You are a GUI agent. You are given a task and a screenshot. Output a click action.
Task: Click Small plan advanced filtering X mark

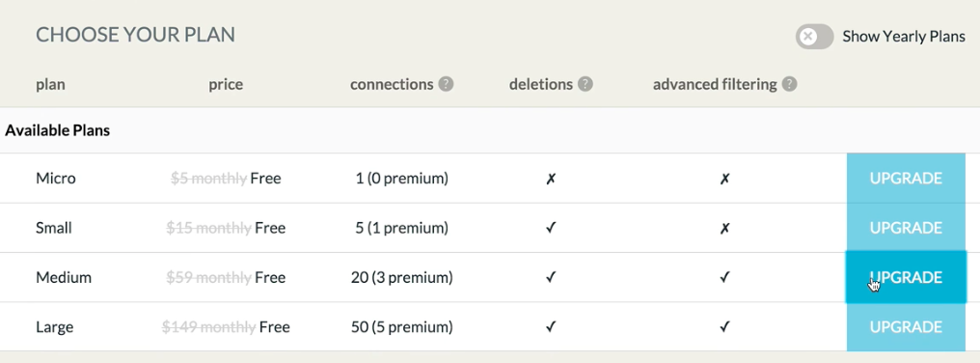(x=724, y=229)
